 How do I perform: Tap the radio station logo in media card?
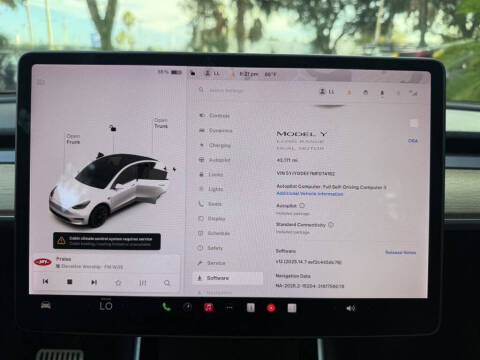click(x=43, y=262)
